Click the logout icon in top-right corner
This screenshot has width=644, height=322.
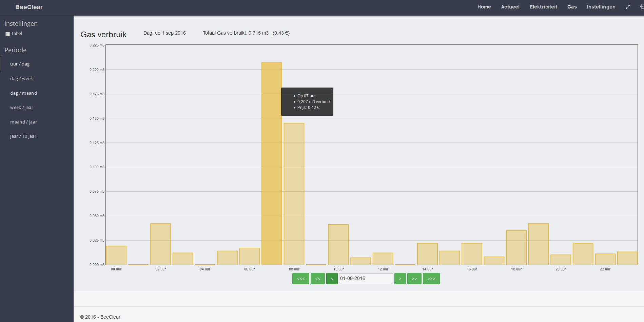tap(641, 7)
